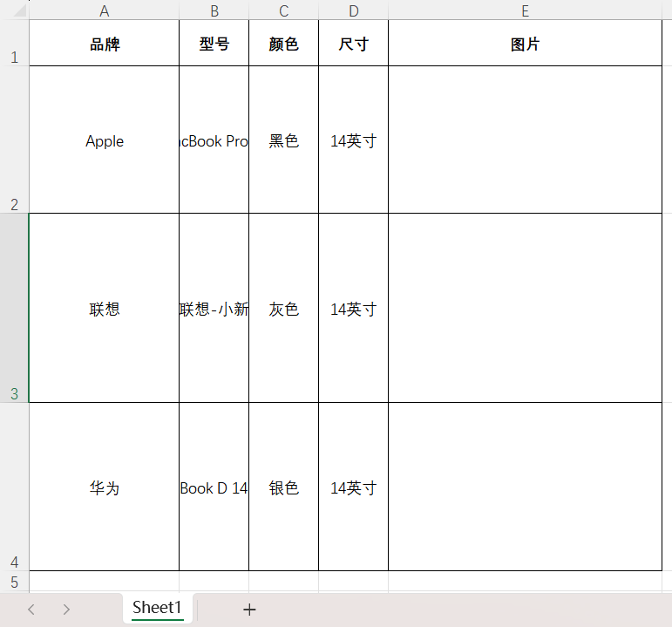This screenshot has width=672, height=627.
Task: Select the 银色 cell
Action: pyautogui.click(x=284, y=487)
